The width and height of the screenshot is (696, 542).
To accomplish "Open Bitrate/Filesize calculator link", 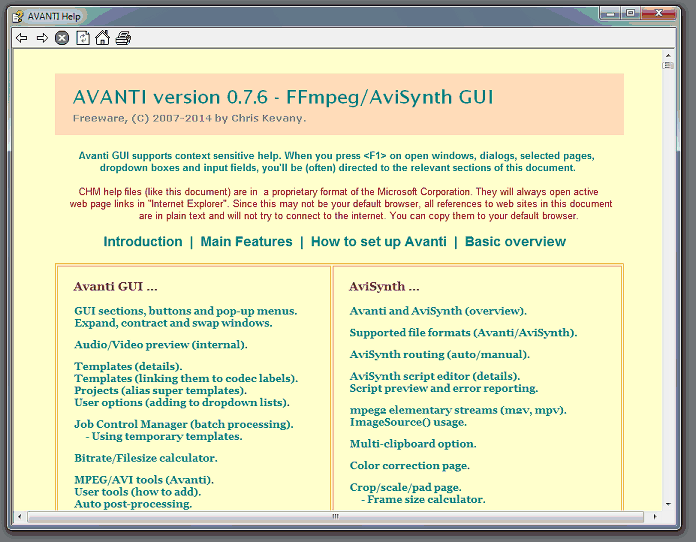I will coord(146,458).
